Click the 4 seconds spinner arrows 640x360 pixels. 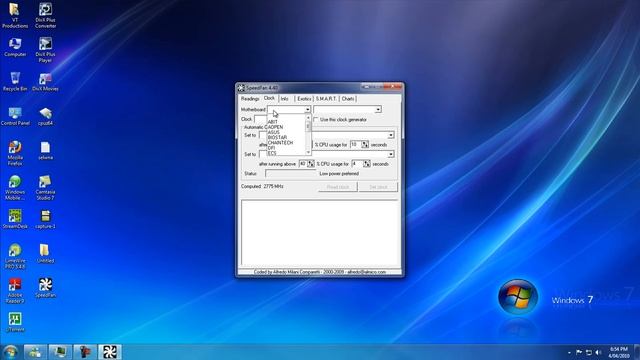coord(367,164)
